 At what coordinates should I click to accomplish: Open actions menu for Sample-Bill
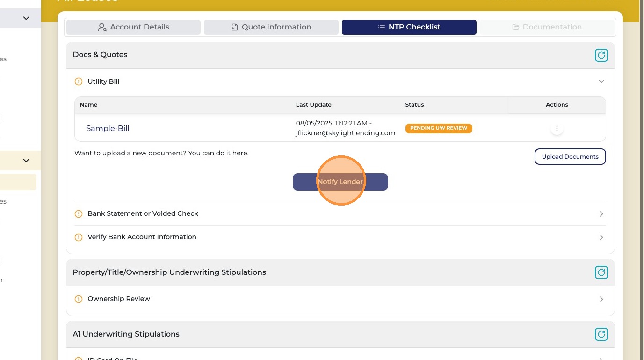[x=557, y=128]
